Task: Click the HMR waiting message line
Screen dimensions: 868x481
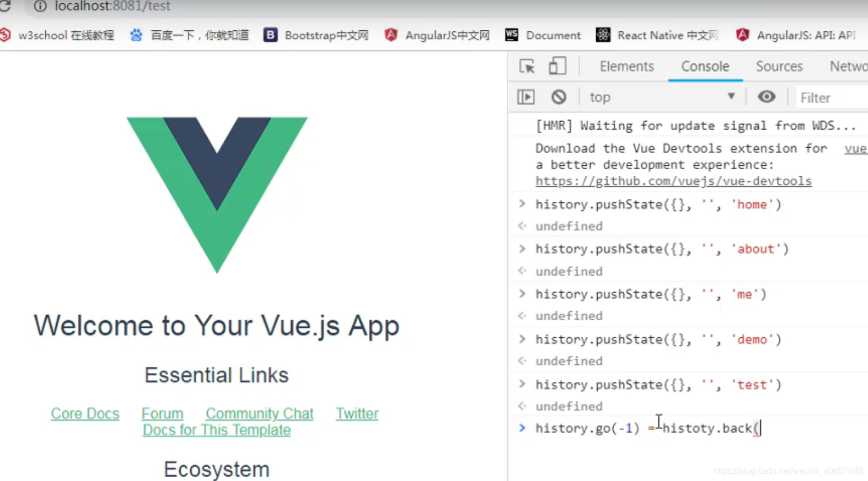Action: click(x=695, y=126)
